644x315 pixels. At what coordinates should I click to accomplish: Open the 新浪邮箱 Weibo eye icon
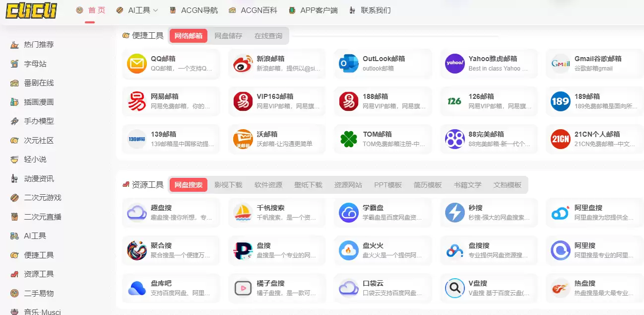click(243, 64)
